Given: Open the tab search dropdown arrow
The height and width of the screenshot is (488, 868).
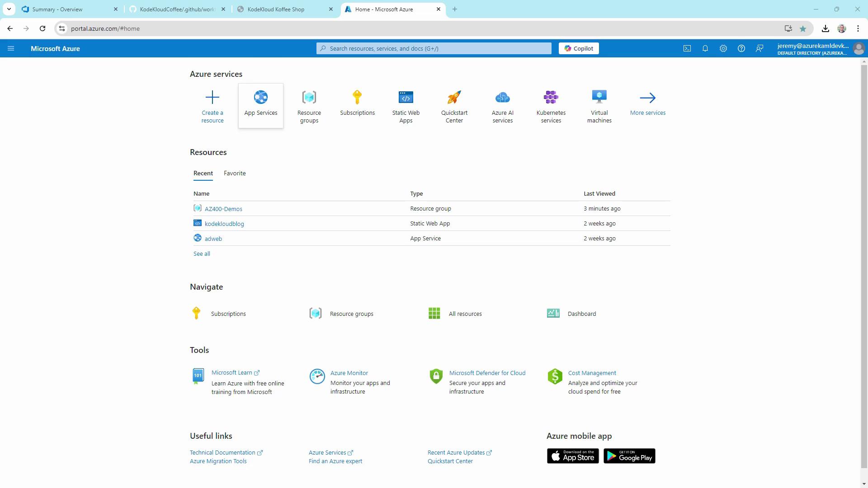Looking at the screenshot, I should [9, 9].
